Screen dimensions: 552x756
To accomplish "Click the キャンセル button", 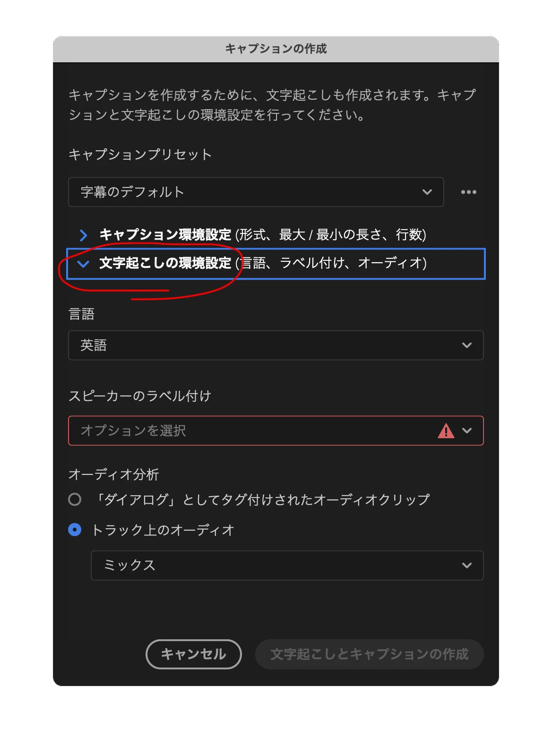I will coord(194,654).
